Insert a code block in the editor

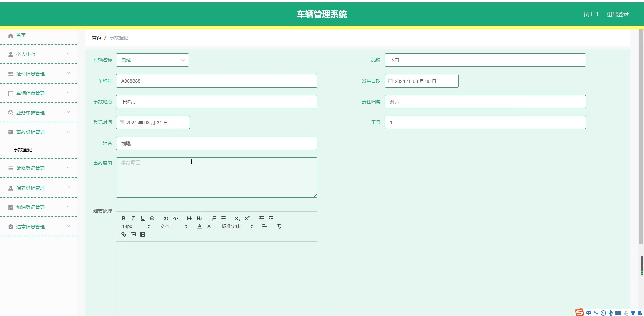pyautogui.click(x=175, y=218)
